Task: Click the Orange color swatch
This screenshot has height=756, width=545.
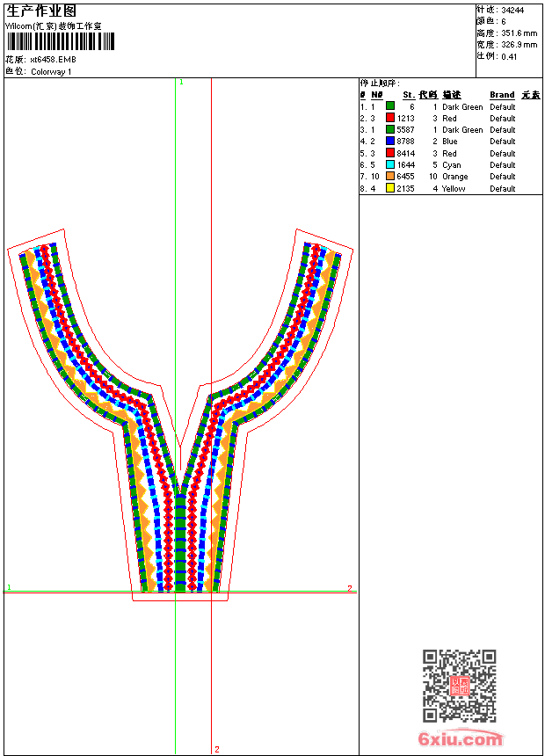Action: [390, 176]
